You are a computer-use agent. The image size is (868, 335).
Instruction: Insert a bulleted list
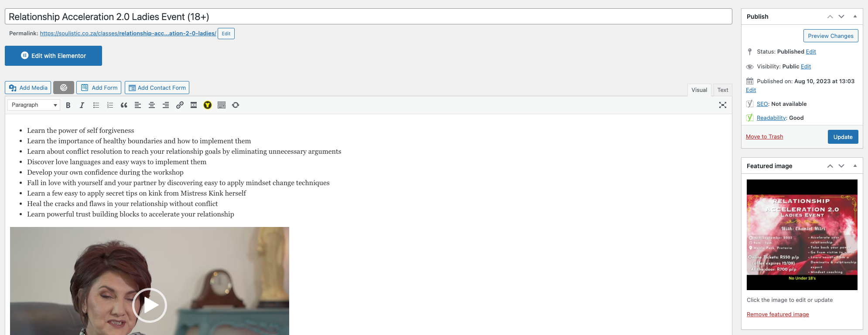[x=96, y=105]
